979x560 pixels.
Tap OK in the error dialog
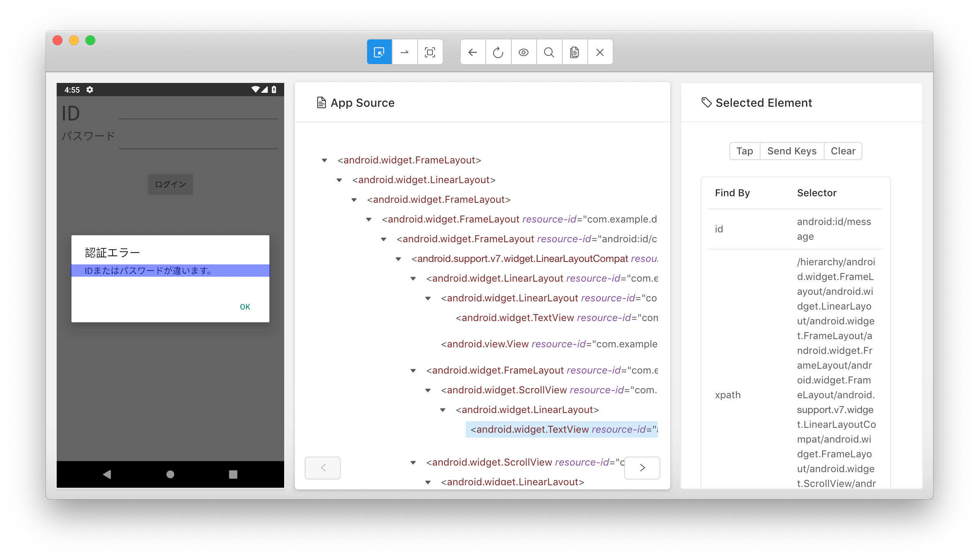click(x=245, y=307)
